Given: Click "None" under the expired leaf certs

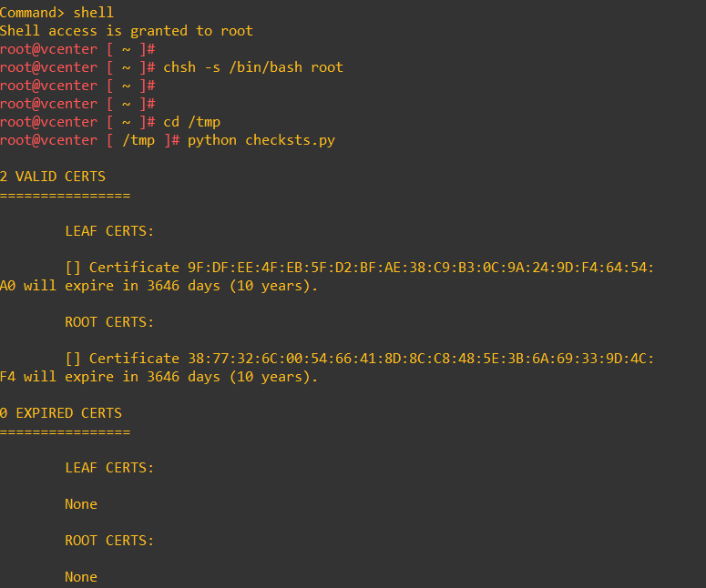Looking at the screenshot, I should 81,504.
